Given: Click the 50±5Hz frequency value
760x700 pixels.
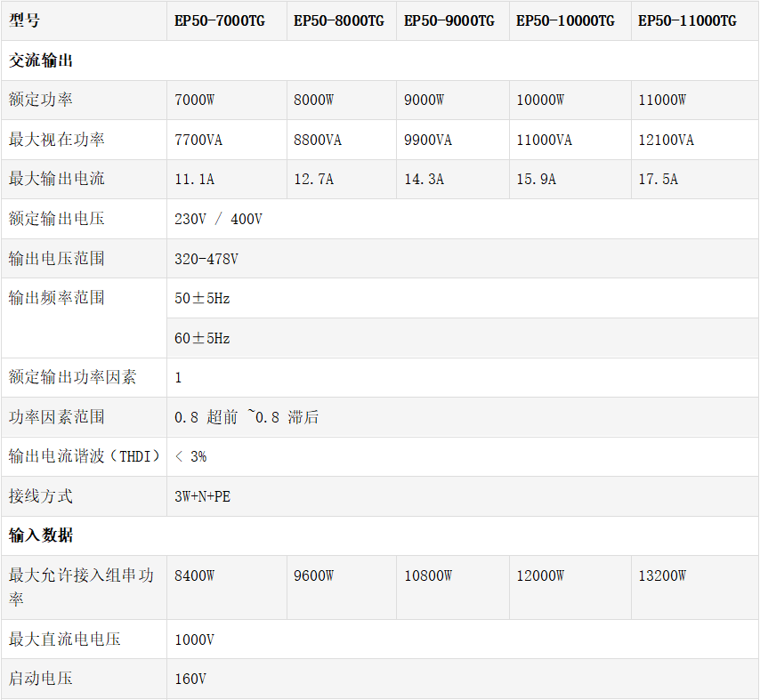Looking at the screenshot, I should point(202,299).
